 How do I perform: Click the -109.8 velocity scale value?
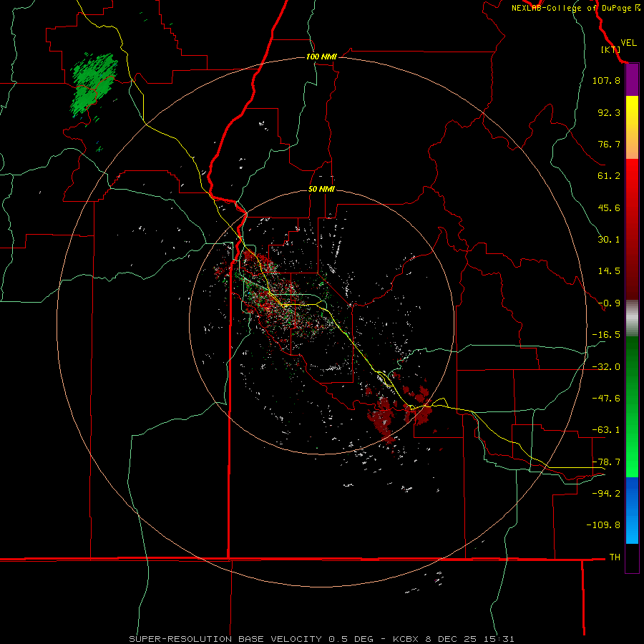(x=603, y=525)
